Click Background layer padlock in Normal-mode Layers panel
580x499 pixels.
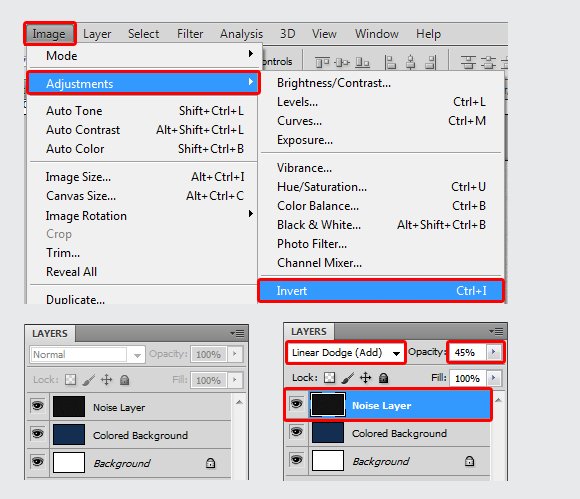(x=210, y=463)
